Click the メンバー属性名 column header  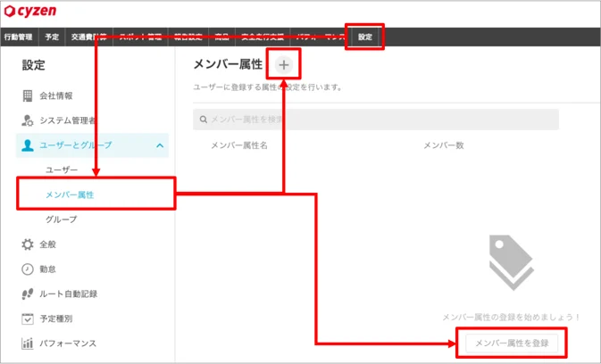coord(239,145)
